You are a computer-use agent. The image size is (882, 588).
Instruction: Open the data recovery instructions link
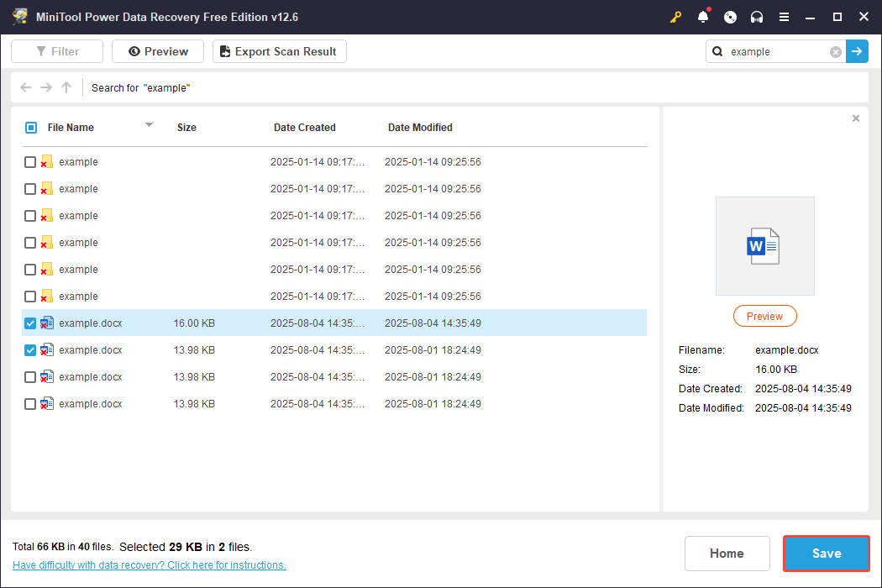coord(149,565)
